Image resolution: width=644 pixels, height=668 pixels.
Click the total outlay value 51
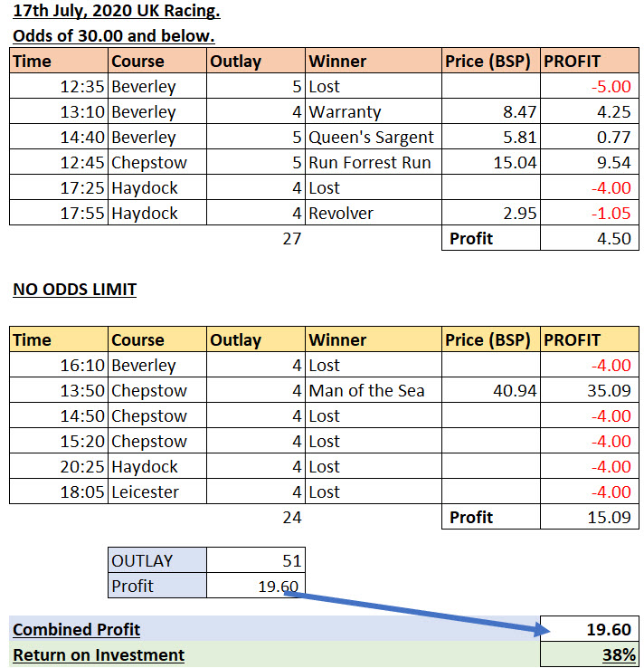pos(291,561)
